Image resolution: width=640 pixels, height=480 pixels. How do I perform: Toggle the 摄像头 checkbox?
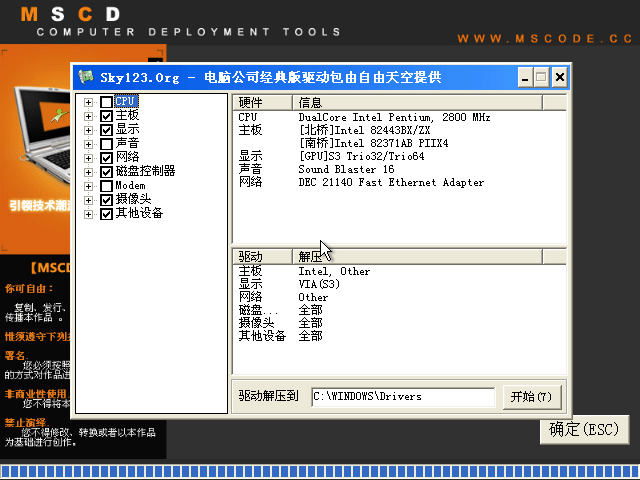click(x=106, y=200)
